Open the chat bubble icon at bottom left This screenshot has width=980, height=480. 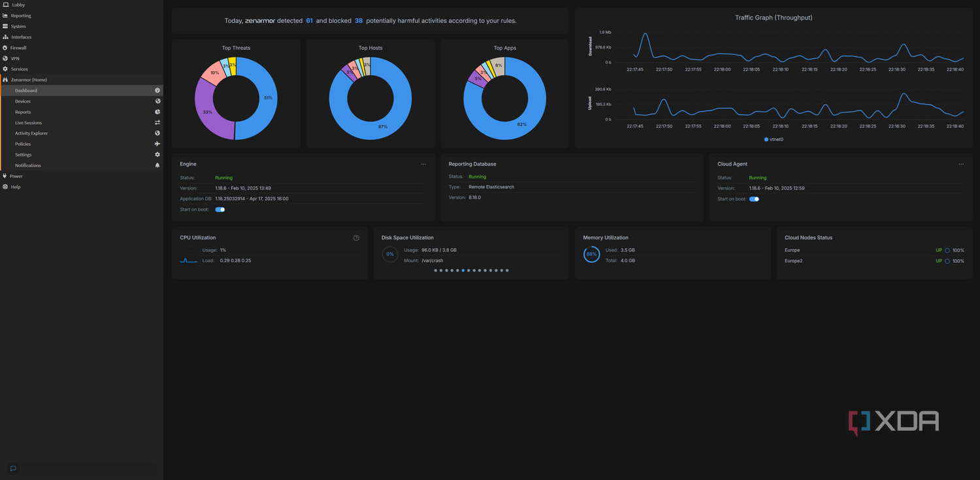13,468
